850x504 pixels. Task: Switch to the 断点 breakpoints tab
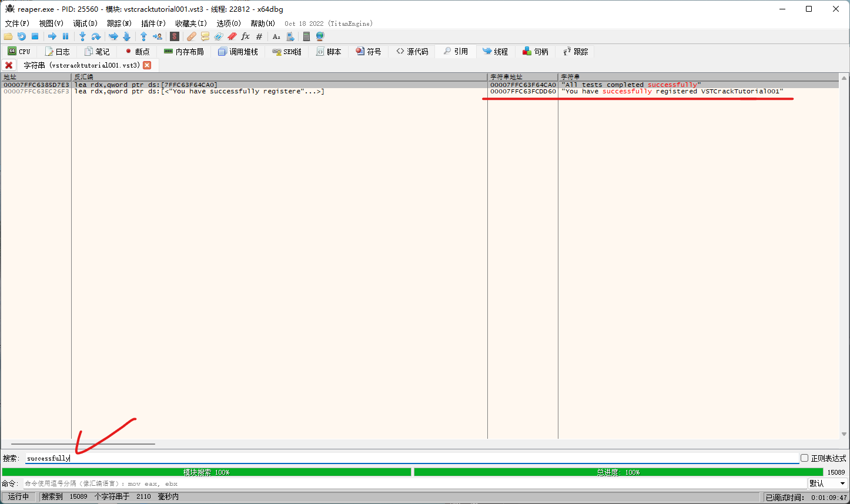pos(137,52)
